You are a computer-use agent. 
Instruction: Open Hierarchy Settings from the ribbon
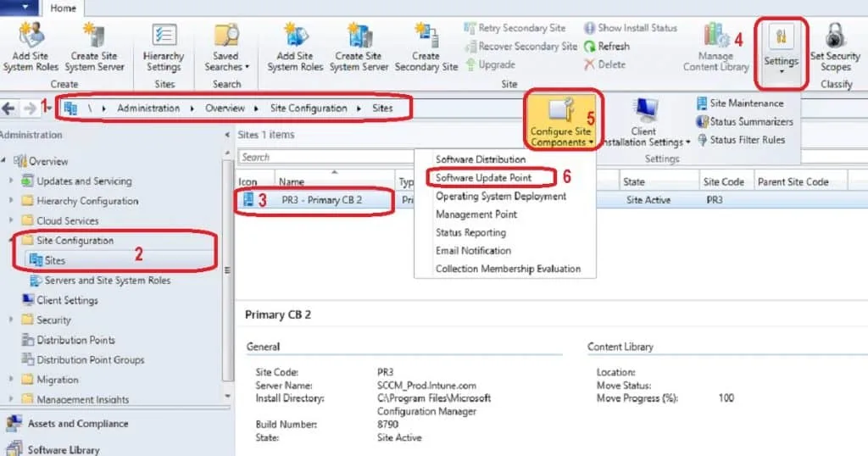tap(164, 36)
